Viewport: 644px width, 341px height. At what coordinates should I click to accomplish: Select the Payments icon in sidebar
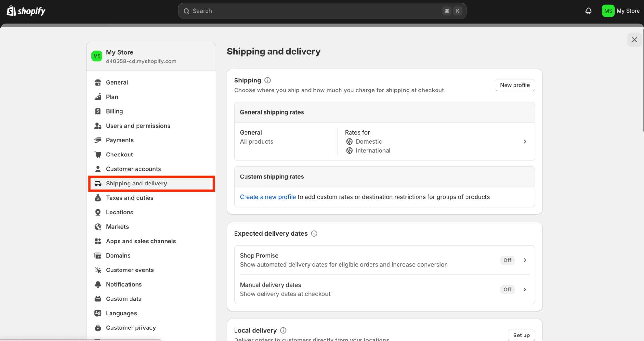[x=98, y=140]
